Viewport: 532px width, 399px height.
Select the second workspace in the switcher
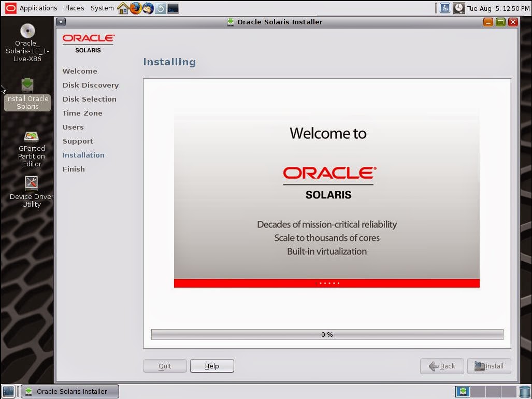[x=478, y=391]
